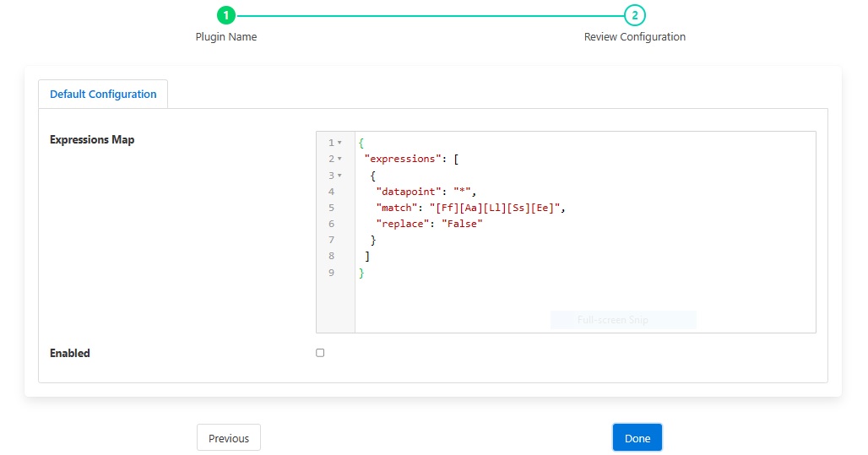This screenshot has width=868, height=455.
Task: Click the Expressions Map field label
Action: click(92, 140)
